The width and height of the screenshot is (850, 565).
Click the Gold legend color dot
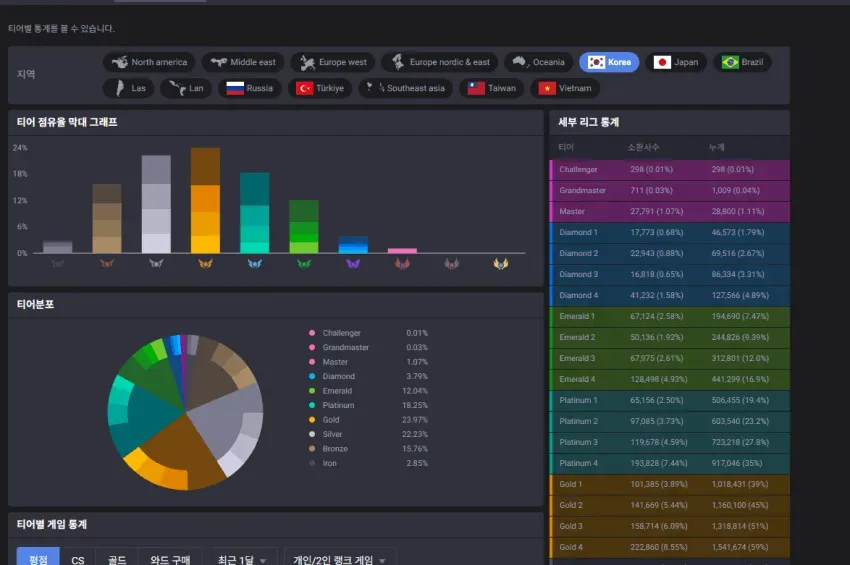click(312, 420)
